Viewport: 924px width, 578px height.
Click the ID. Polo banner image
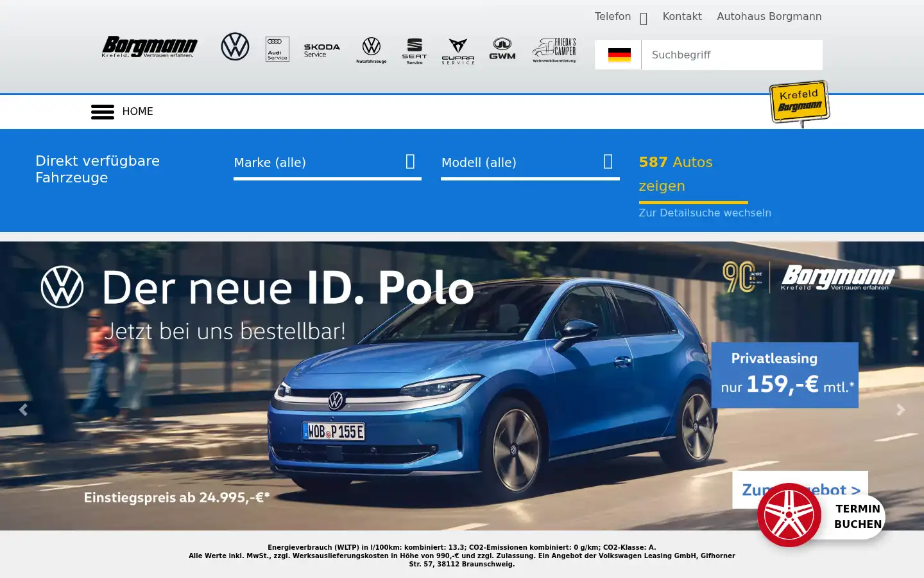point(462,386)
